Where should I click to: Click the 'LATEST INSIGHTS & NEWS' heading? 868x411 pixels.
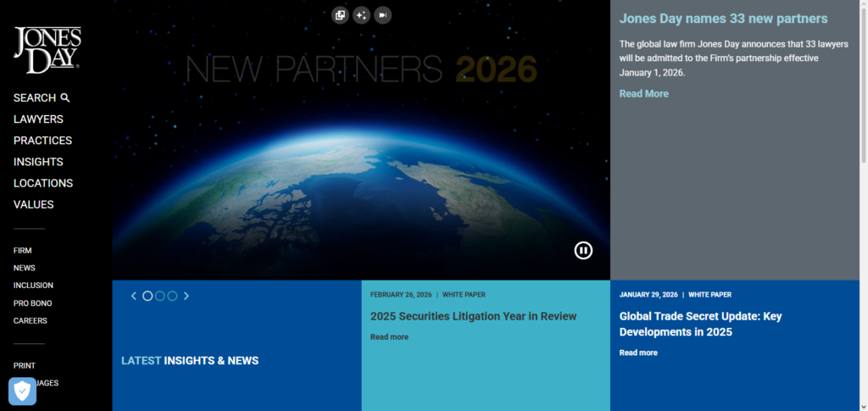pyautogui.click(x=190, y=361)
